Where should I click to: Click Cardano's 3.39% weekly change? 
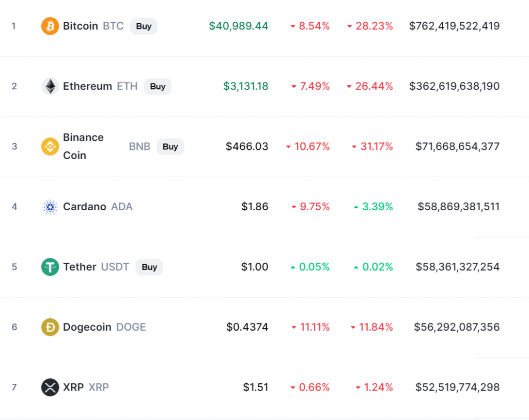(377, 207)
